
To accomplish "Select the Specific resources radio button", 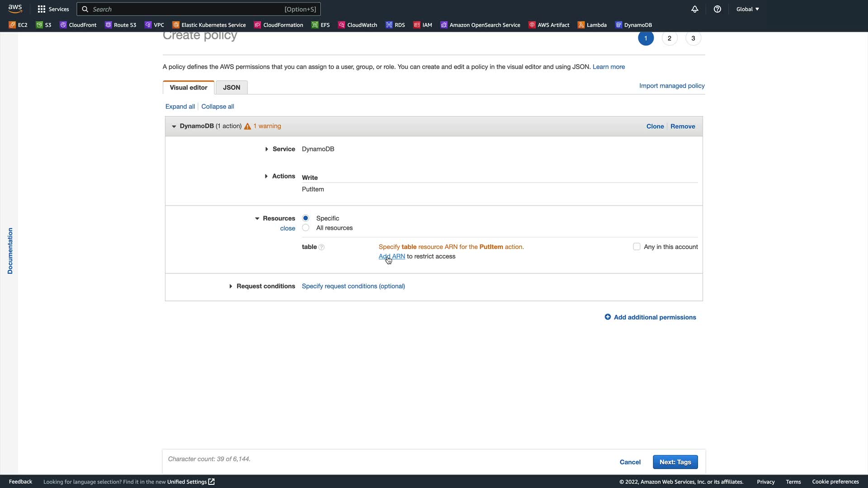I will coord(306,218).
